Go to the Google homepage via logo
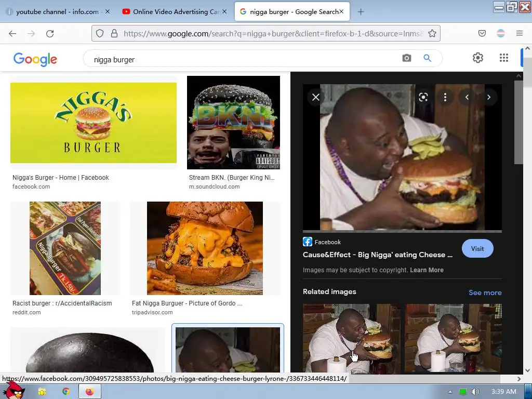The image size is (532, 399). pyautogui.click(x=35, y=59)
